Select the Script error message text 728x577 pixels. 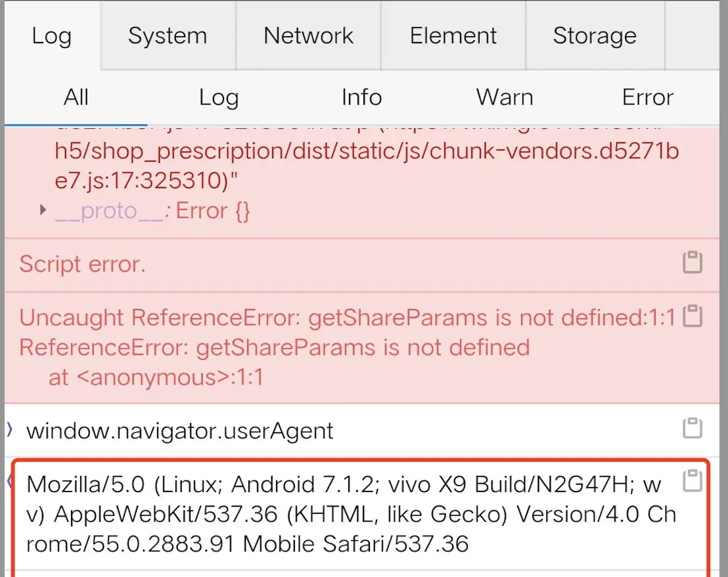pos(83,264)
